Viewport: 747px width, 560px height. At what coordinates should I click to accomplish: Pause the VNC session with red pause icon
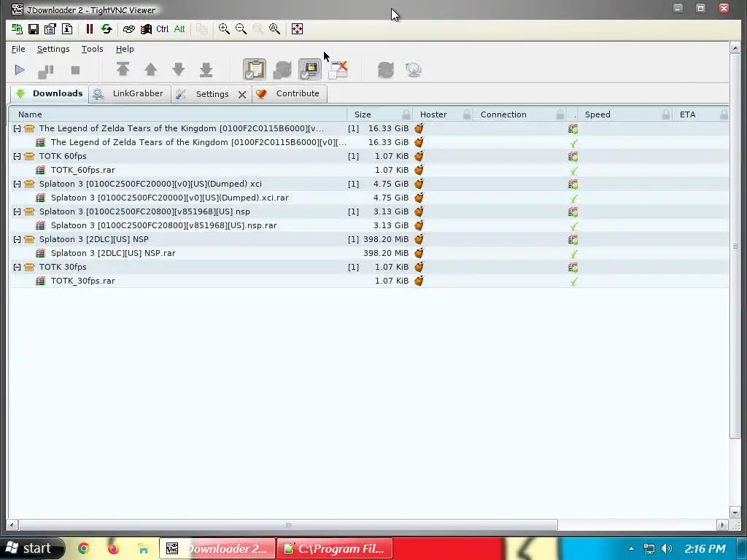click(89, 29)
